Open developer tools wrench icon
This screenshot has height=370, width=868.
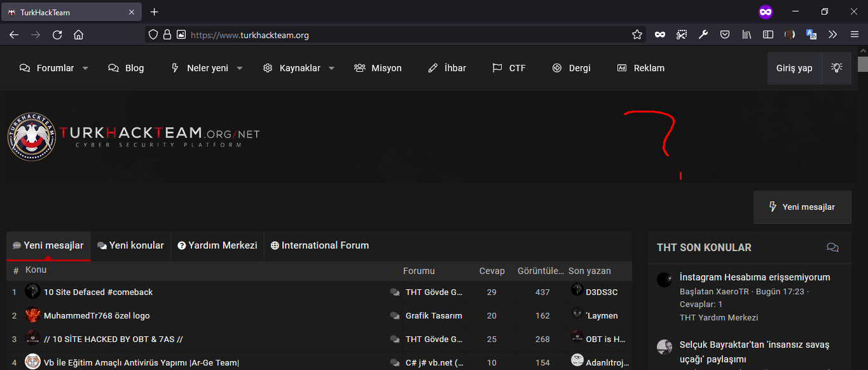point(703,35)
